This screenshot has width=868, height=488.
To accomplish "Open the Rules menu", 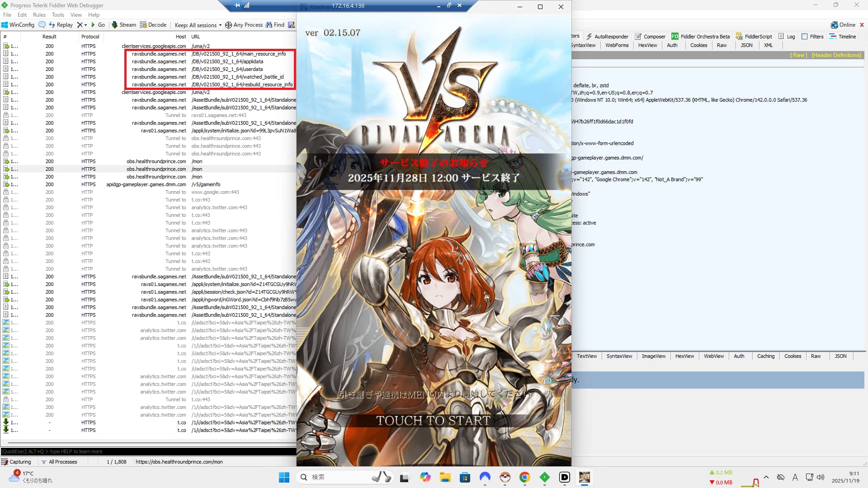I will (x=39, y=15).
